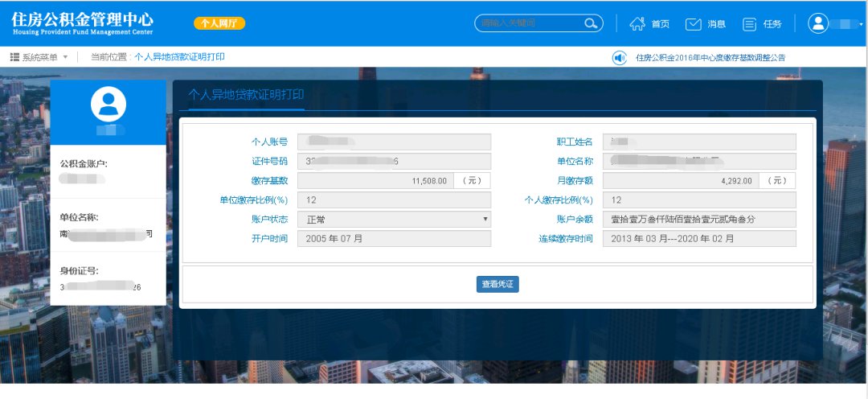Select the 个人异地贷款证明打印 tab heading
The image size is (868, 399).
click(246, 94)
